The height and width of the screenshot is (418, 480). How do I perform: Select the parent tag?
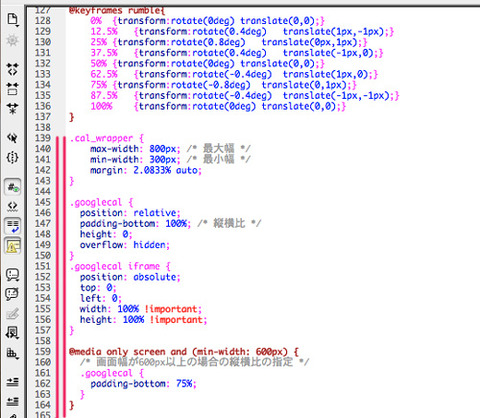tap(13, 137)
